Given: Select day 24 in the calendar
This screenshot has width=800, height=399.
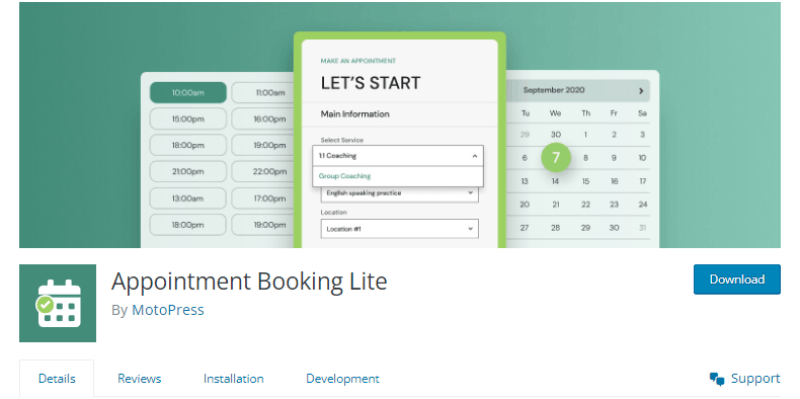Looking at the screenshot, I should point(642,205).
